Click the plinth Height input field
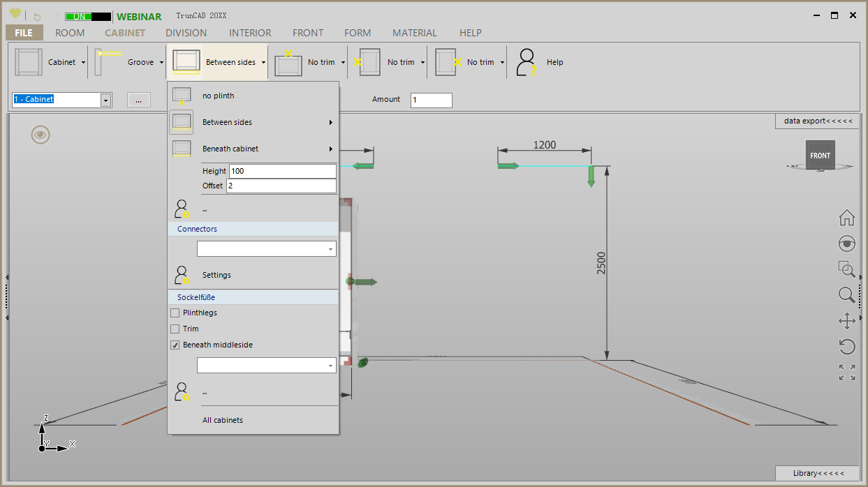 tap(282, 171)
